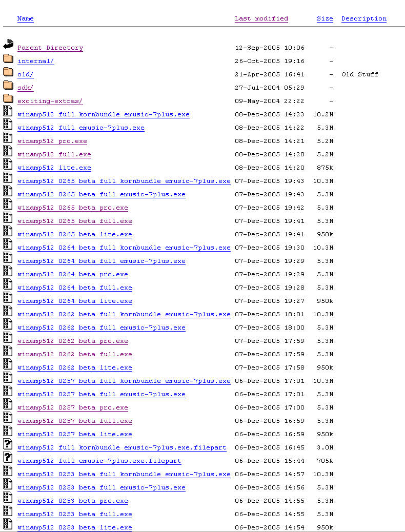Open winamp512_full_kornbundle_emusic-7plus.exe.filepart link
405x532 pixels.
pos(122,447)
